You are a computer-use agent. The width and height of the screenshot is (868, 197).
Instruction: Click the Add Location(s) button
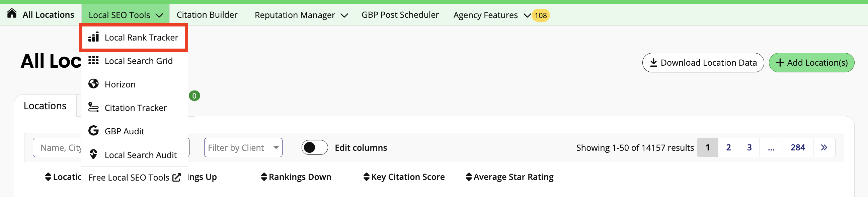pyautogui.click(x=811, y=62)
